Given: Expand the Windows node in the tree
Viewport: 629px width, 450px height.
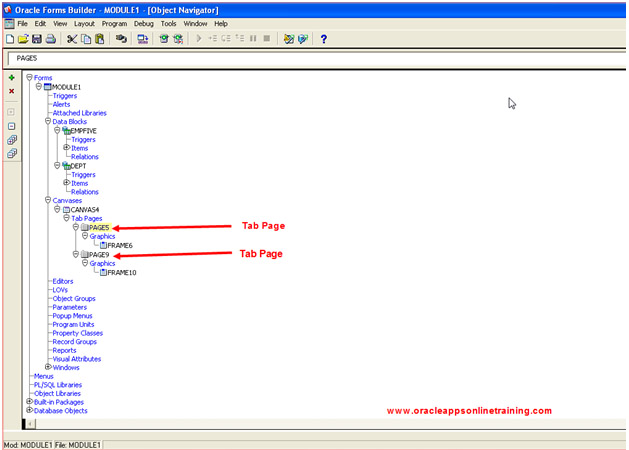Looking at the screenshot, I should pos(48,367).
